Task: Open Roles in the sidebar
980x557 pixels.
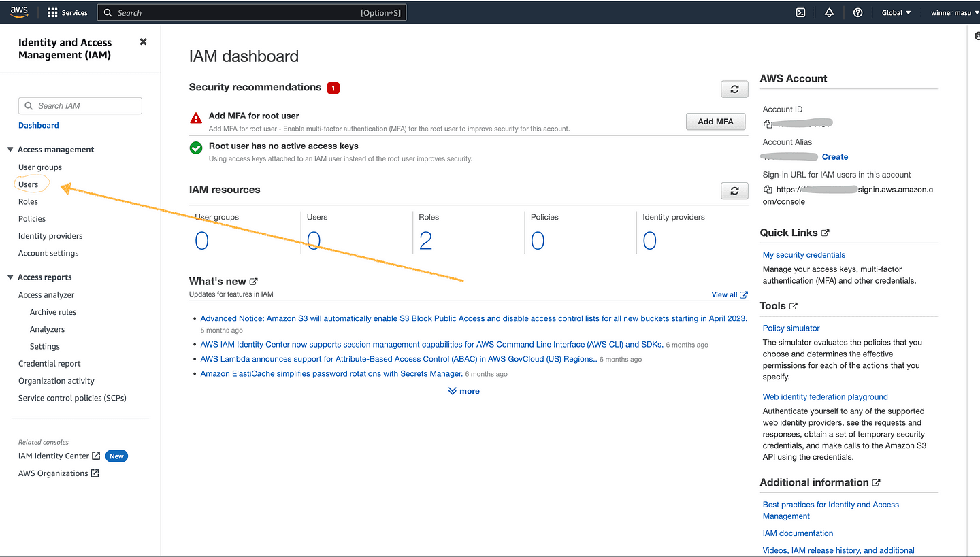Action: pyautogui.click(x=28, y=201)
